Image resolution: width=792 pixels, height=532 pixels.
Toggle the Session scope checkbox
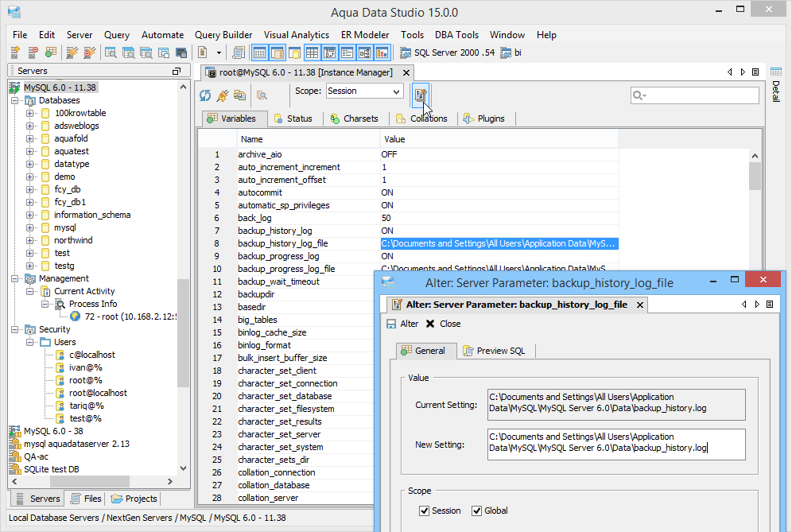pos(425,511)
